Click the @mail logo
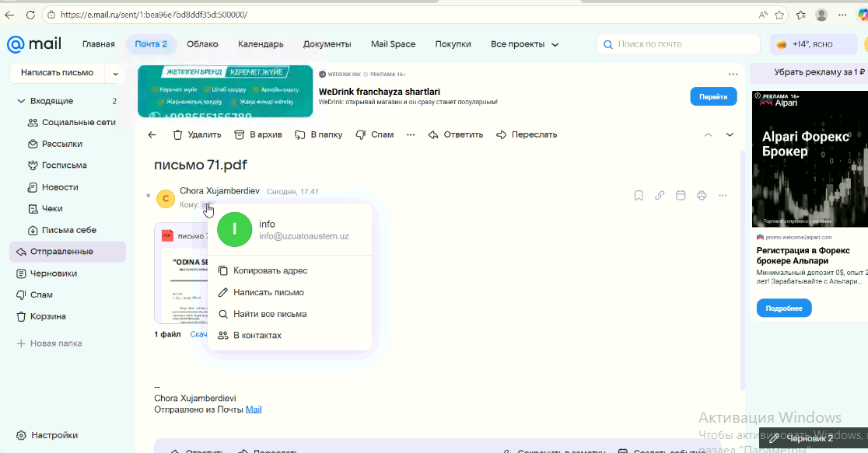 34,44
